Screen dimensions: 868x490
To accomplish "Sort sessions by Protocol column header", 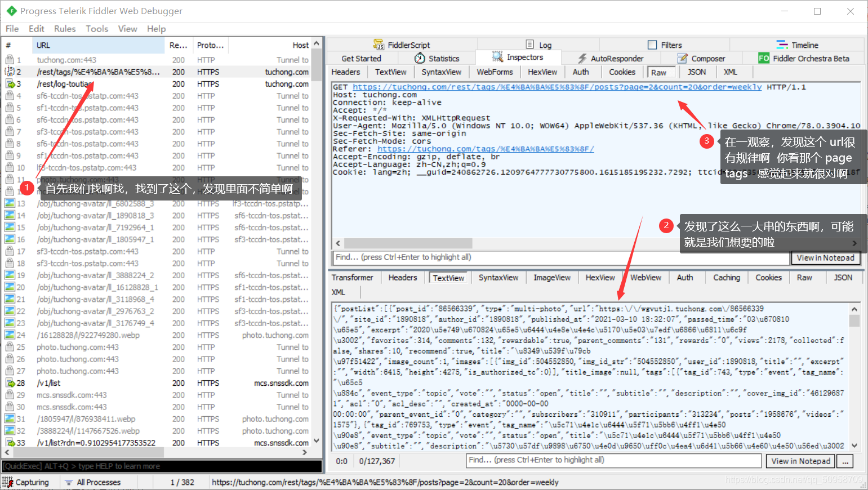I will click(x=210, y=45).
